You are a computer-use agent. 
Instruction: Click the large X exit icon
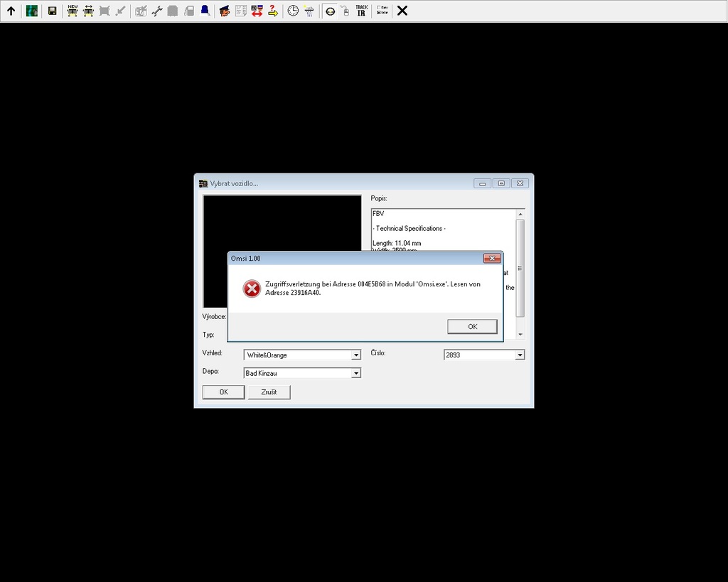tap(402, 11)
